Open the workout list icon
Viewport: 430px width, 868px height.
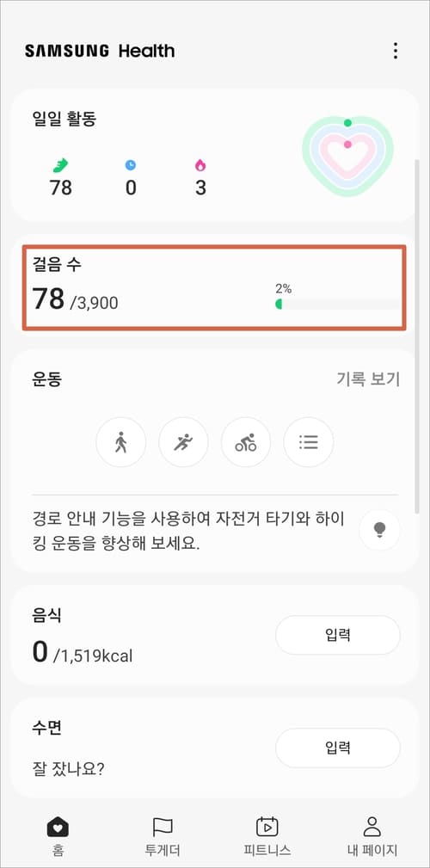(309, 442)
